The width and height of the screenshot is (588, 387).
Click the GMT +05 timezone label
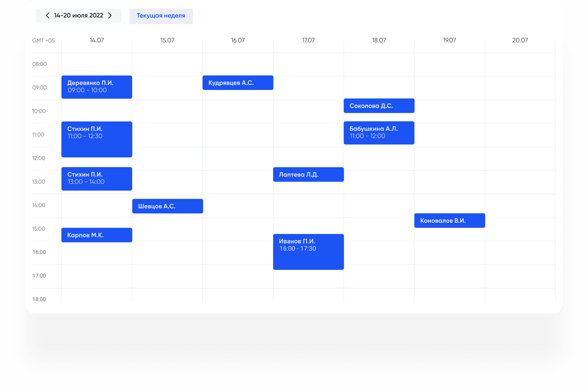click(43, 41)
